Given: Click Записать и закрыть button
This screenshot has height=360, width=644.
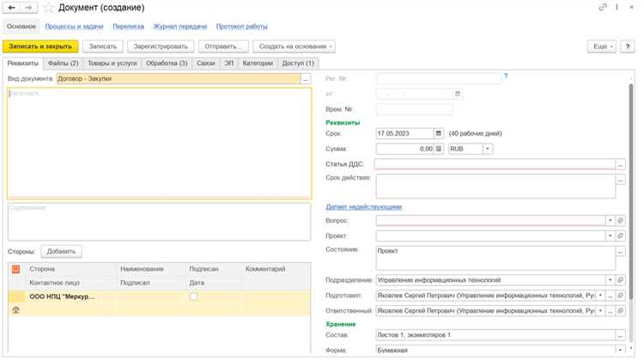Looking at the screenshot, I should tap(40, 46).
